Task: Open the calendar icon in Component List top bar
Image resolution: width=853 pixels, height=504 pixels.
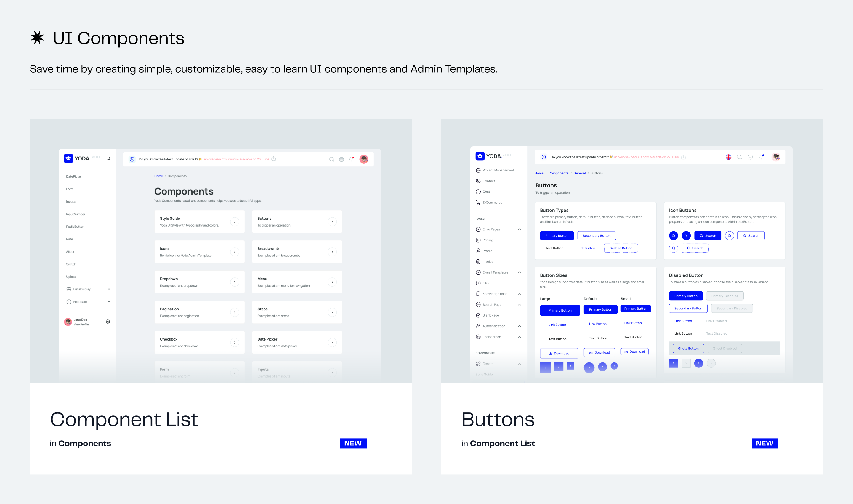Action: [341, 159]
